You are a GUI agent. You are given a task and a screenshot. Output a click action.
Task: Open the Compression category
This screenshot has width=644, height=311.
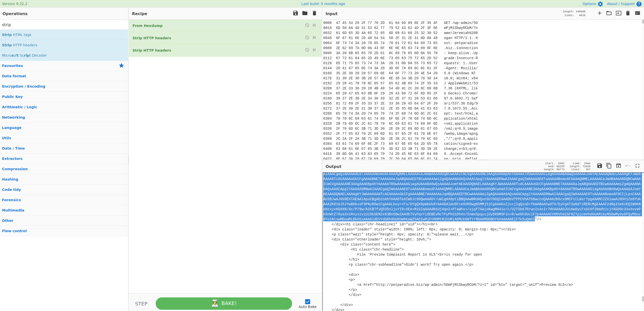64,169
